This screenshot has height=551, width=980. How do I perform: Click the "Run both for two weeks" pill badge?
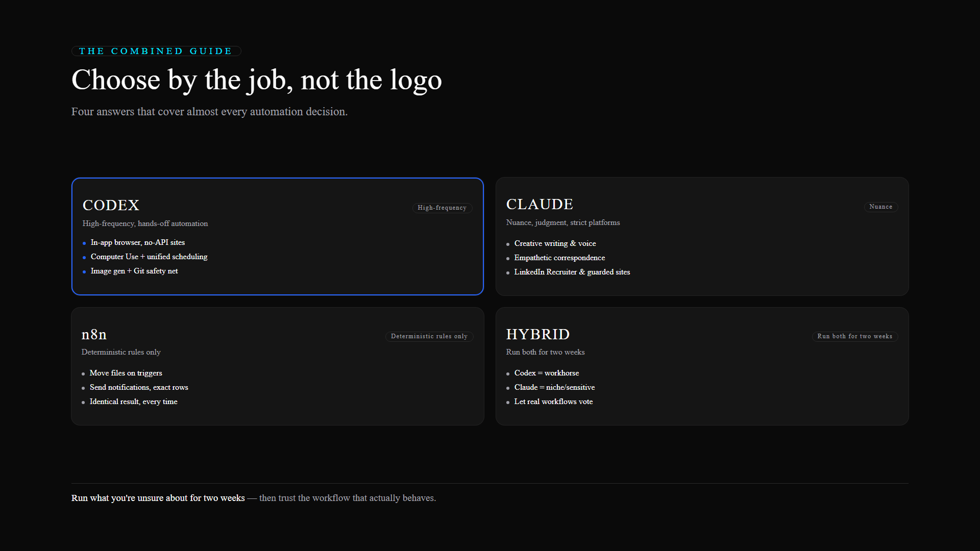coord(855,336)
